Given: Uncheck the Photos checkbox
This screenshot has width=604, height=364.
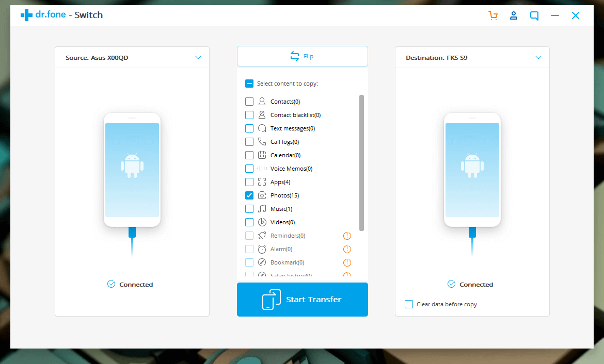Looking at the screenshot, I should pyautogui.click(x=249, y=195).
